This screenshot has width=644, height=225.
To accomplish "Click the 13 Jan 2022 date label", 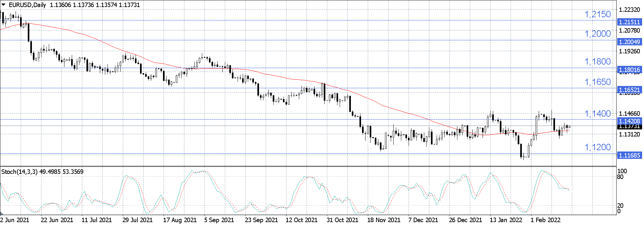I will coord(506,220).
